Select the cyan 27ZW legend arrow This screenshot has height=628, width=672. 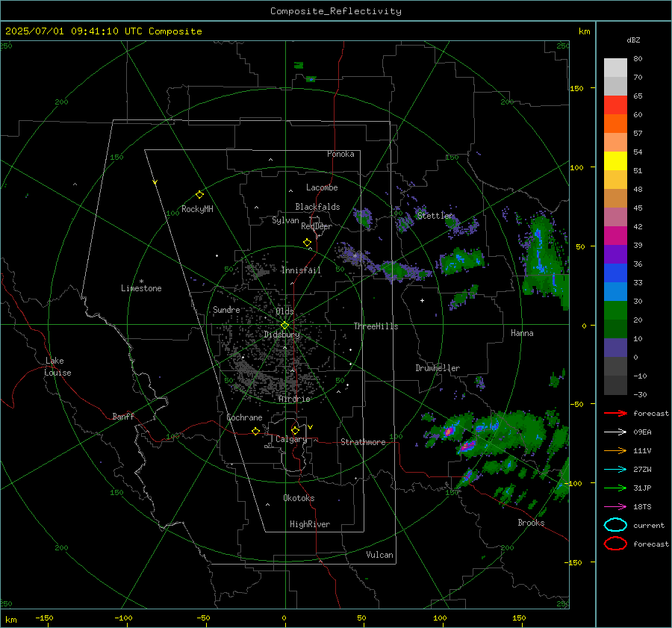point(615,470)
